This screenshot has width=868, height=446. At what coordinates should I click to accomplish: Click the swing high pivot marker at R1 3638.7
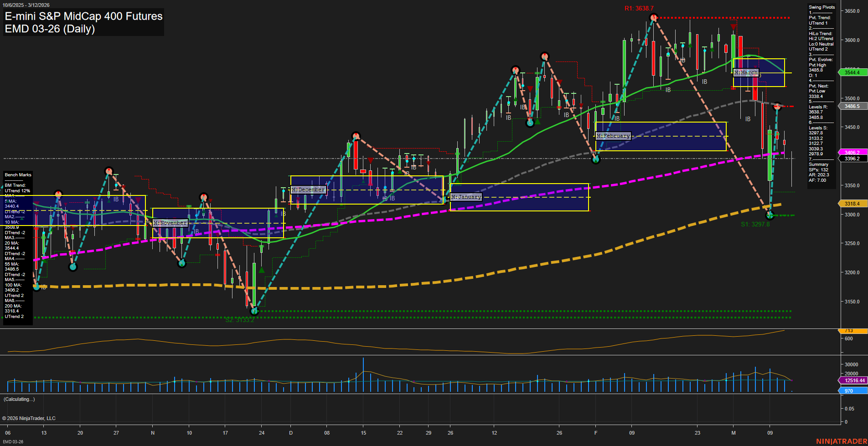click(654, 18)
